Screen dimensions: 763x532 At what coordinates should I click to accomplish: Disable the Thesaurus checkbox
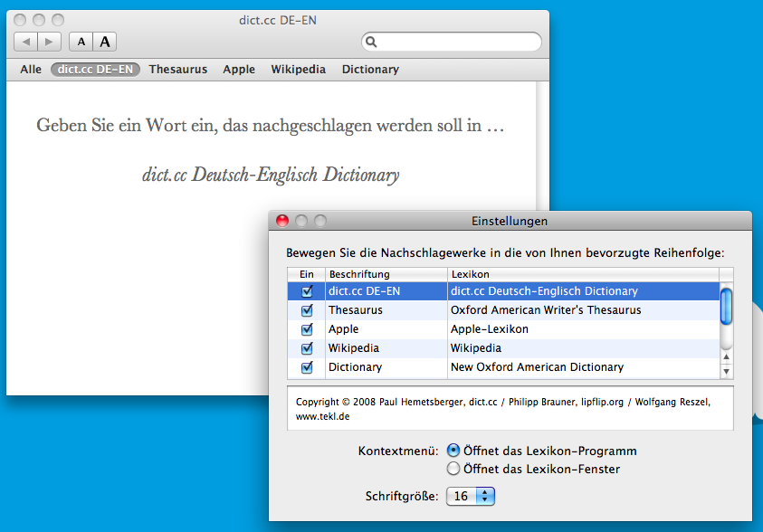pos(307,310)
